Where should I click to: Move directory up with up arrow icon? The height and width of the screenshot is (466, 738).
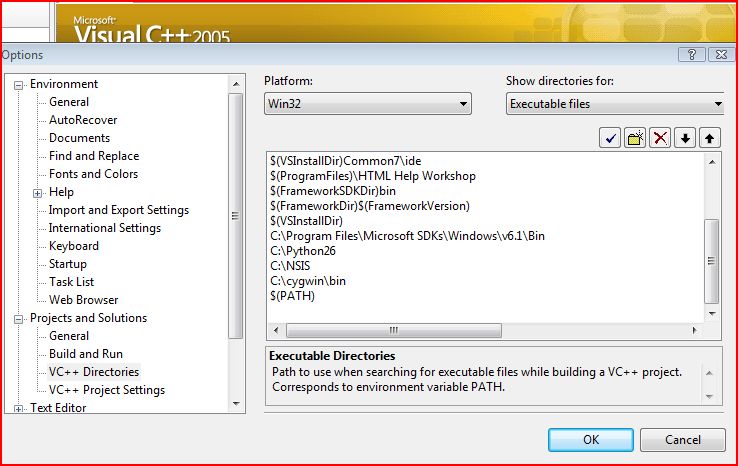[x=710, y=138]
